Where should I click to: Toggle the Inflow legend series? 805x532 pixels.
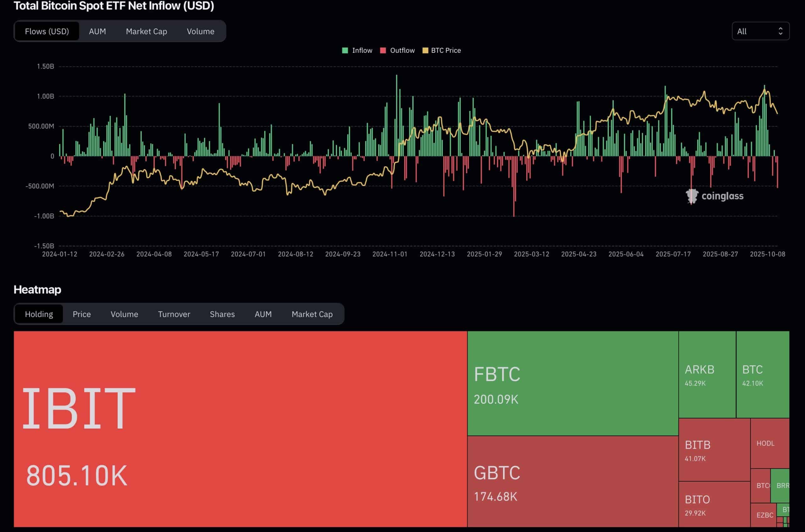pos(362,51)
